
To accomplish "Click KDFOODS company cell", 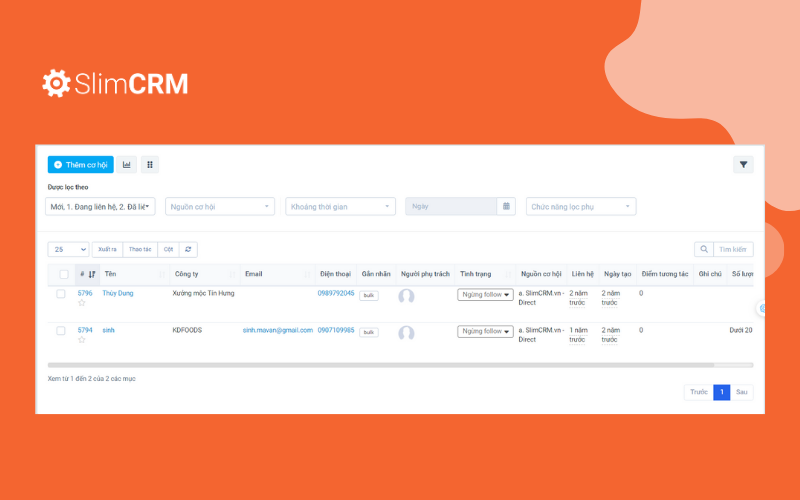I will pyautogui.click(x=187, y=330).
